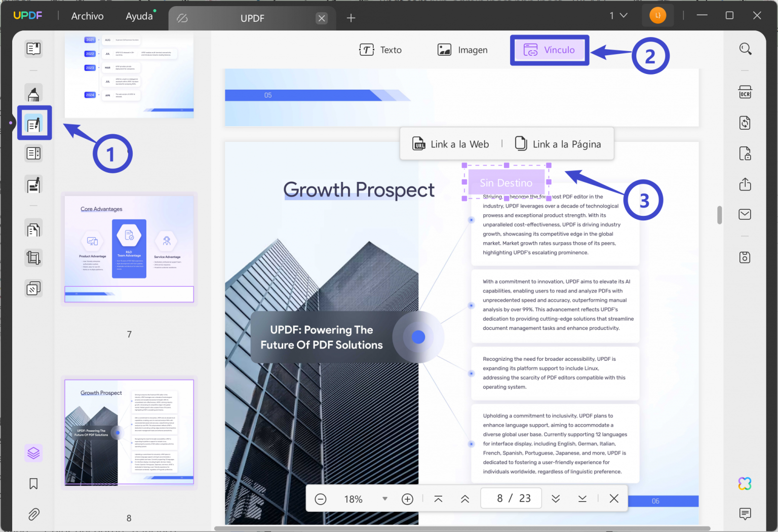
Task: Open the Attachments paperclip icon
Action: pyautogui.click(x=33, y=515)
